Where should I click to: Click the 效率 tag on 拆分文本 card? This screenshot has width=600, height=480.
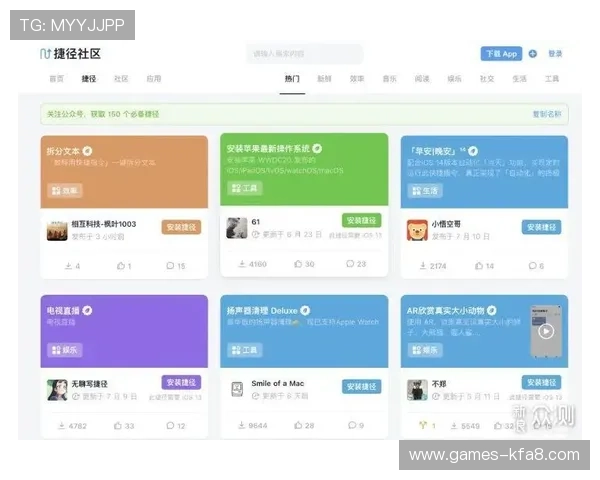[65, 191]
